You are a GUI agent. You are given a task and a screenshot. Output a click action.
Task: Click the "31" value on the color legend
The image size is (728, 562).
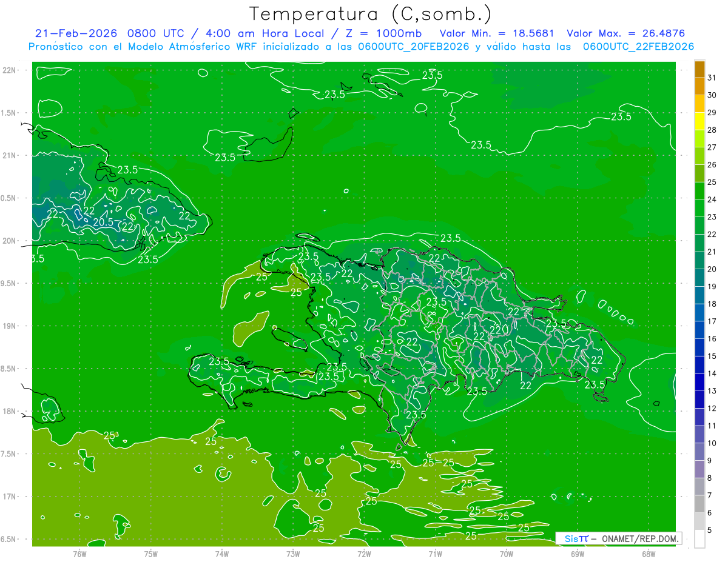pos(712,78)
